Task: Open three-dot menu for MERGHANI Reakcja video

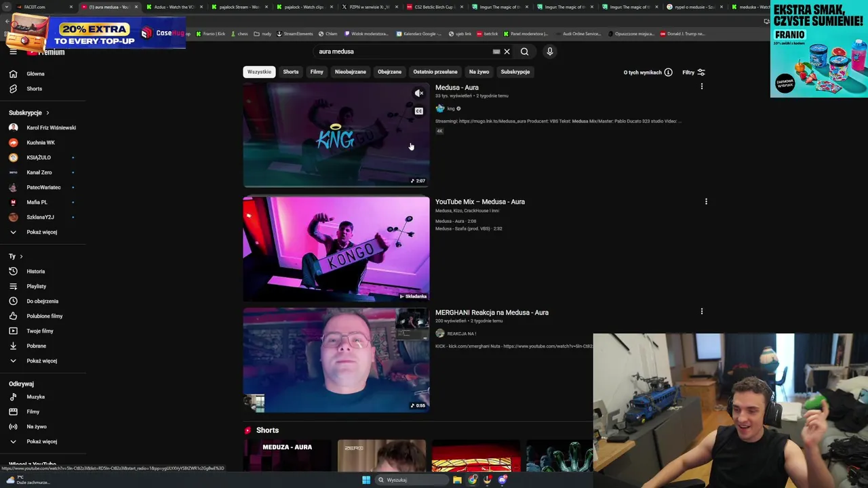Action: (702, 311)
